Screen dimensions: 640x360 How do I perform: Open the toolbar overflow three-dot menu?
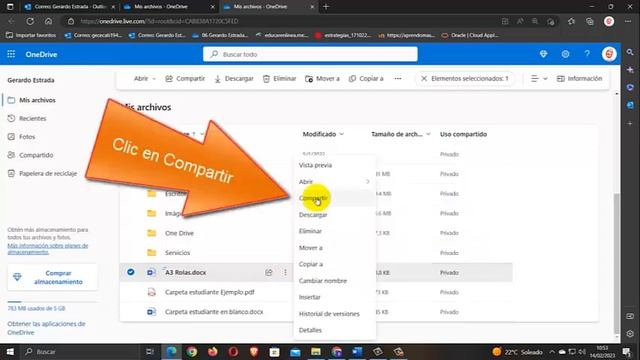click(398, 78)
